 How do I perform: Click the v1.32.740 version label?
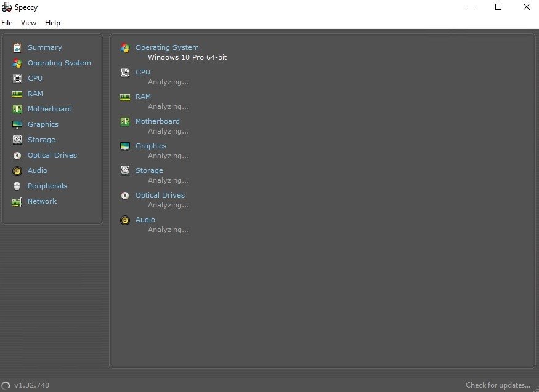31,385
